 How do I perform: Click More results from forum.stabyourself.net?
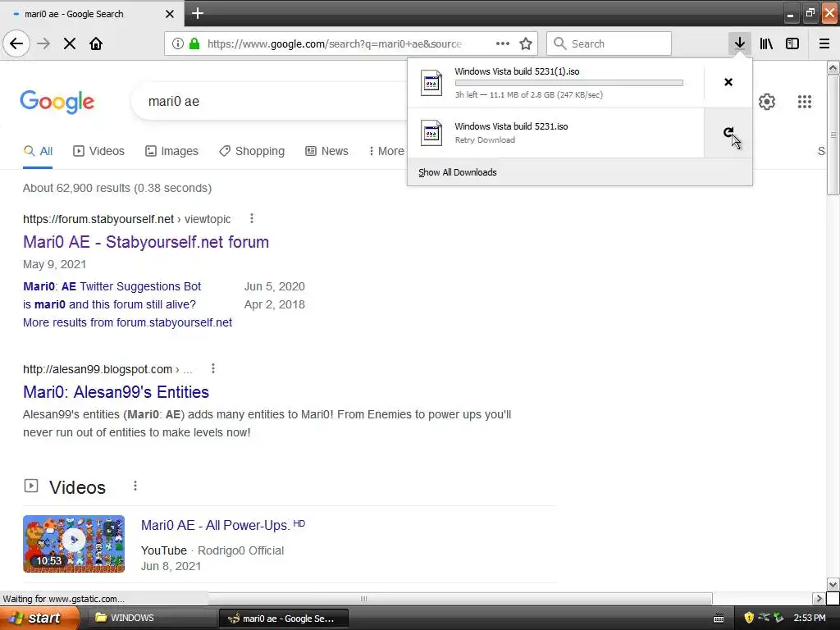coord(127,322)
